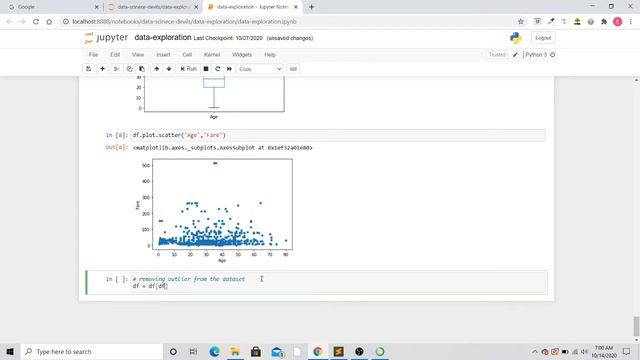Open the Widgets menu
This screenshot has width=640, height=360.
point(242,55)
